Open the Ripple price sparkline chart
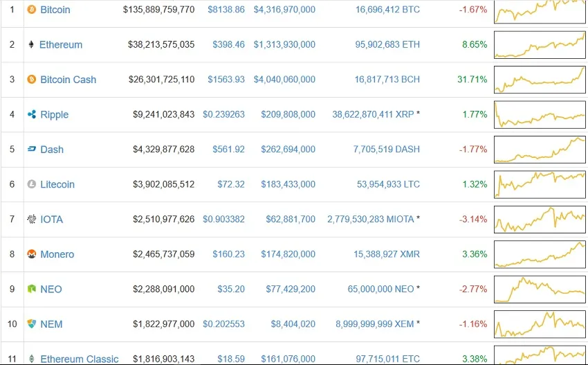This screenshot has width=588, height=365. 540,114
